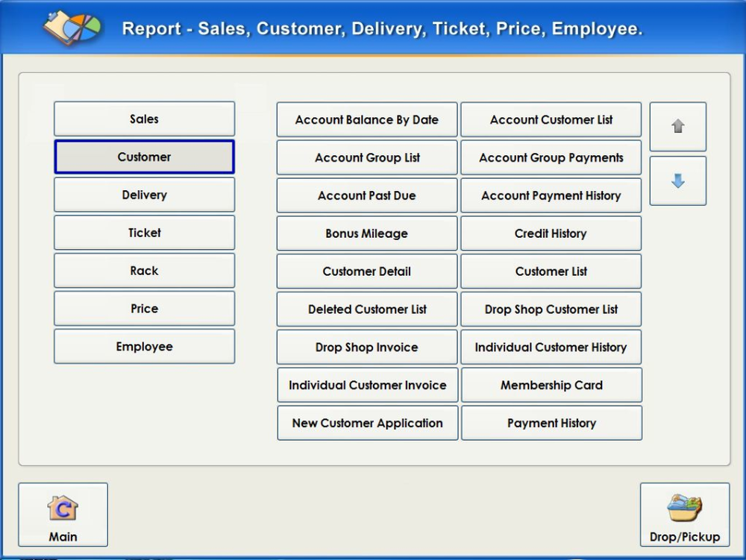The height and width of the screenshot is (560, 746).
Task: Open Account Balance By Date report
Action: click(367, 120)
